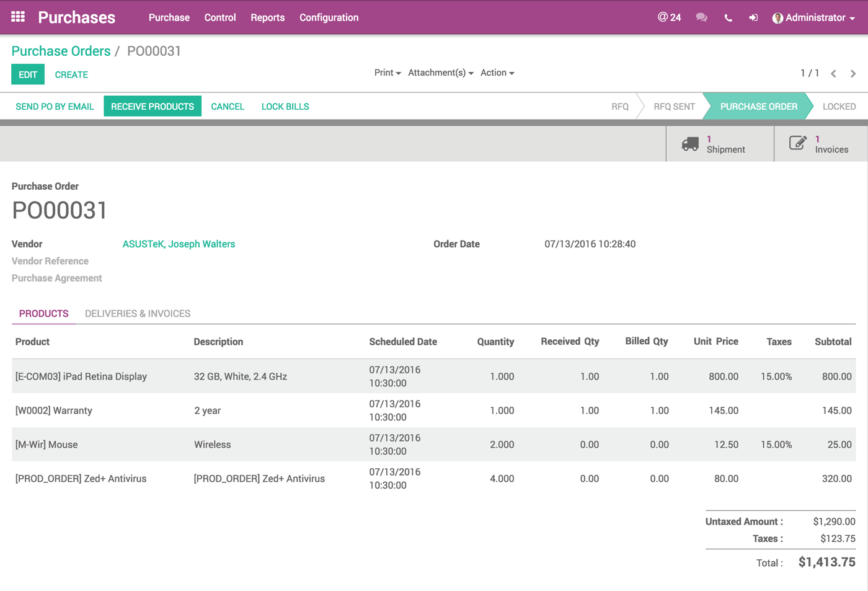
Task: Open the apps grid menu
Action: (x=17, y=17)
